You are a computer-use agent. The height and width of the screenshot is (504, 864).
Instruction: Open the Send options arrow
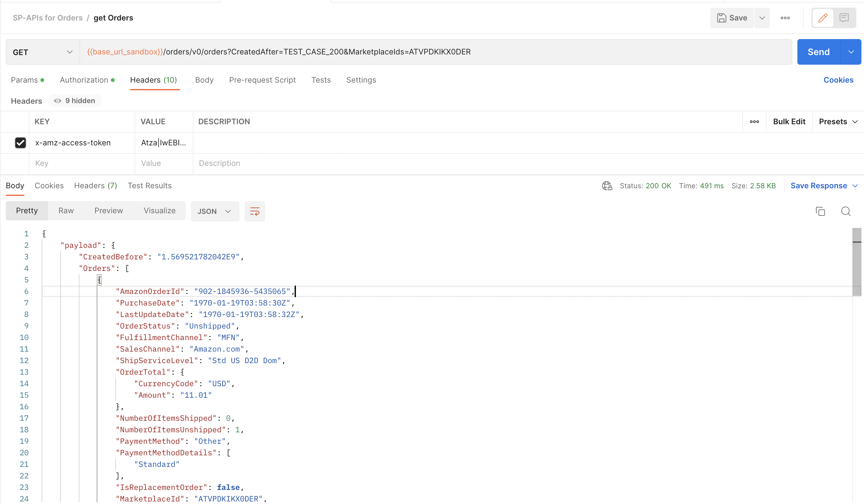pos(851,52)
